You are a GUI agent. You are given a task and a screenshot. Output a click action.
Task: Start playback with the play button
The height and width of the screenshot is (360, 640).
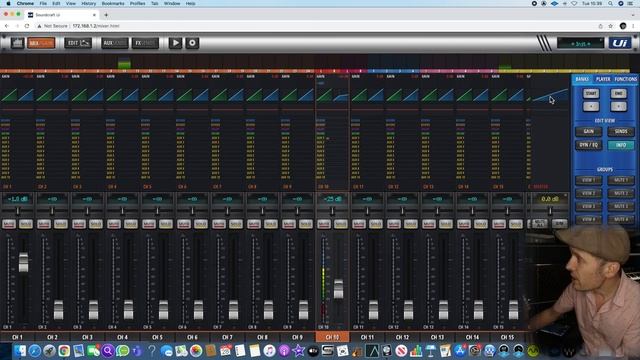(x=176, y=43)
